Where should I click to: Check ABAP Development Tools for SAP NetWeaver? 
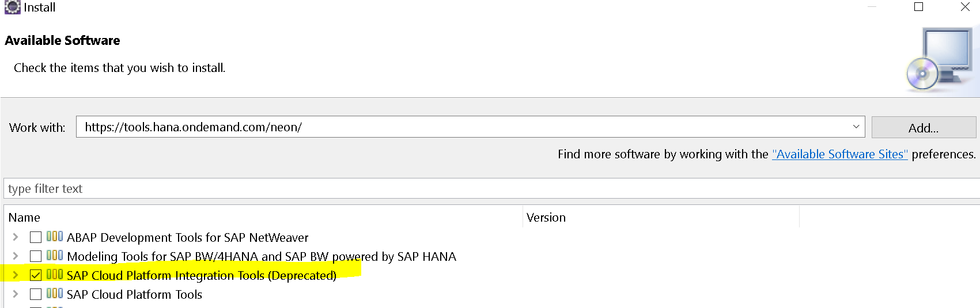point(36,237)
